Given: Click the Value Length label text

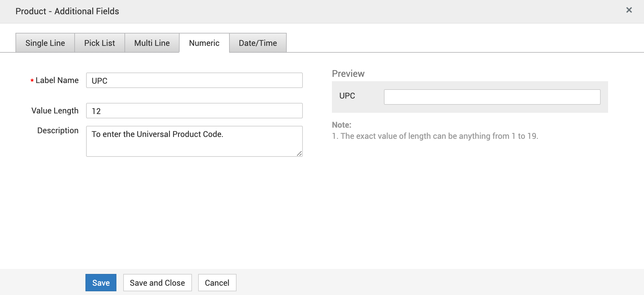Looking at the screenshot, I should tap(55, 111).
